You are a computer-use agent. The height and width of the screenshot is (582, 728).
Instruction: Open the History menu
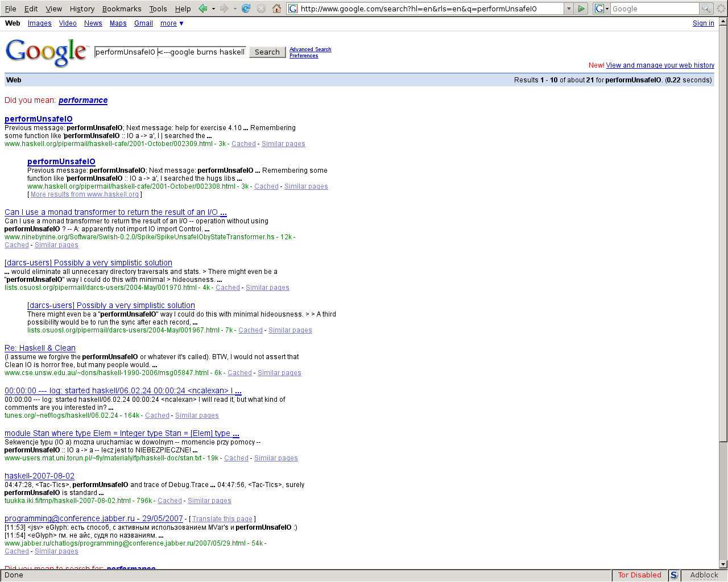point(82,9)
